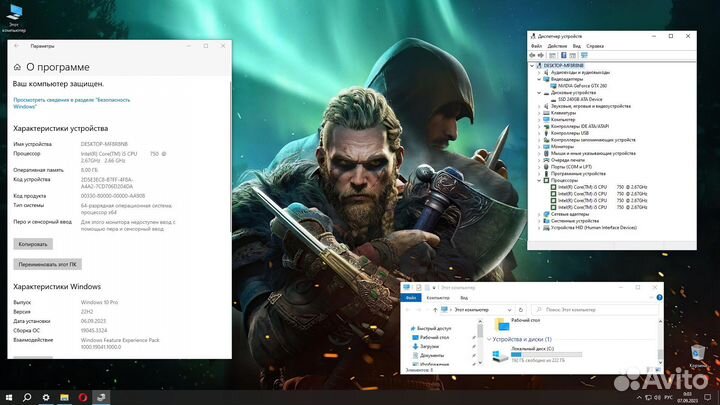Expand 'Аудиовходы и аудиовыходы' node
This screenshot has height=405, width=720.
539,73
